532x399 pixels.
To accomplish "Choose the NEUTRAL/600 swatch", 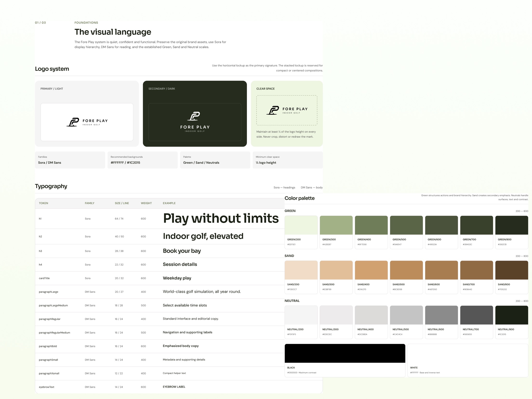I will click(x=441, y=322).
